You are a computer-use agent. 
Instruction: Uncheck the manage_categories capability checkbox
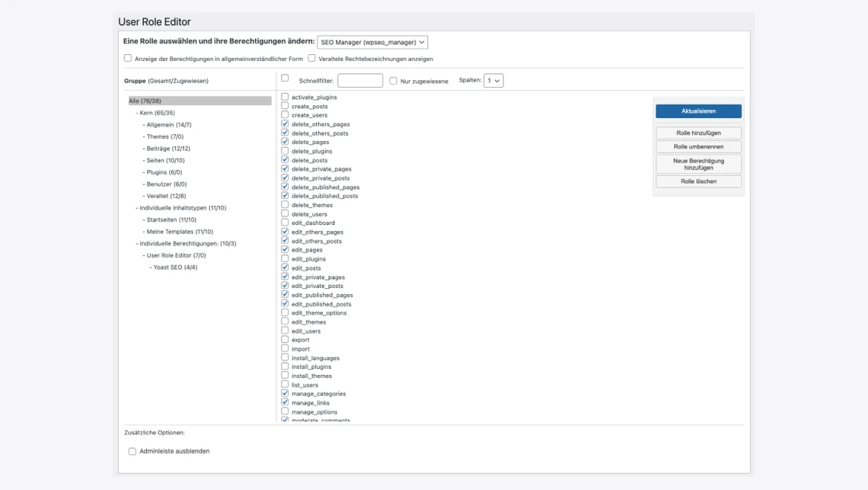point(285,393)
